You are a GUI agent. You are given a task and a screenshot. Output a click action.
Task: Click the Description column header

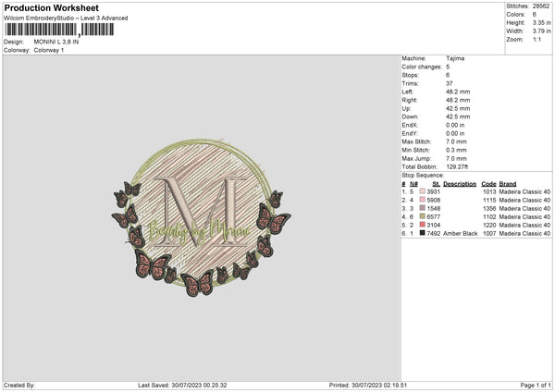click(460, 184)
